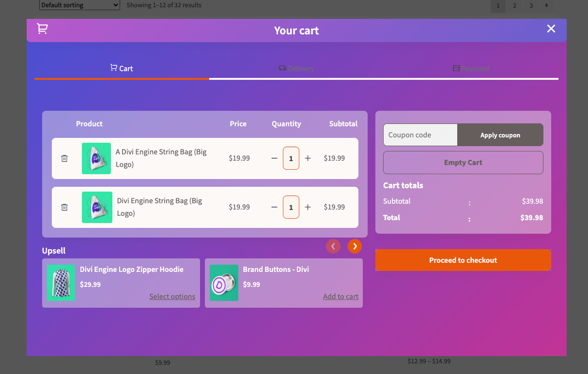This screenshot has width=588, height=374.
Task: Open Zipper Hoodie product thumbnail
Action: click(61, 283)
